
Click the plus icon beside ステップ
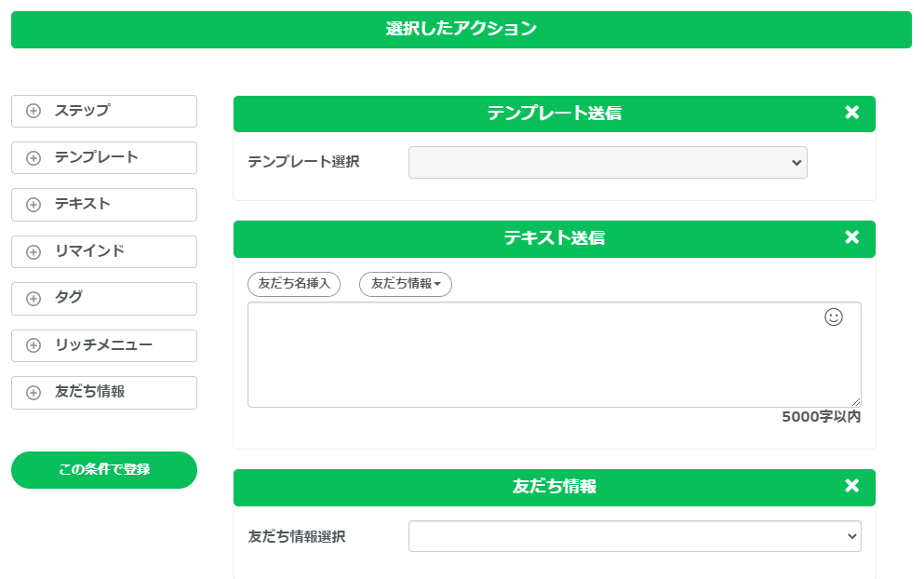pyautogui.click(x=33, y=111)
